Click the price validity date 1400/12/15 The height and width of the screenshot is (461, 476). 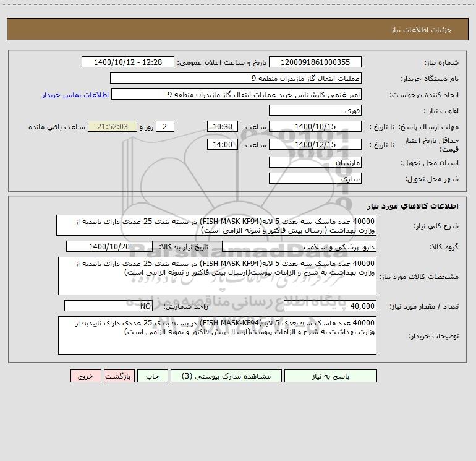(315, 144)
